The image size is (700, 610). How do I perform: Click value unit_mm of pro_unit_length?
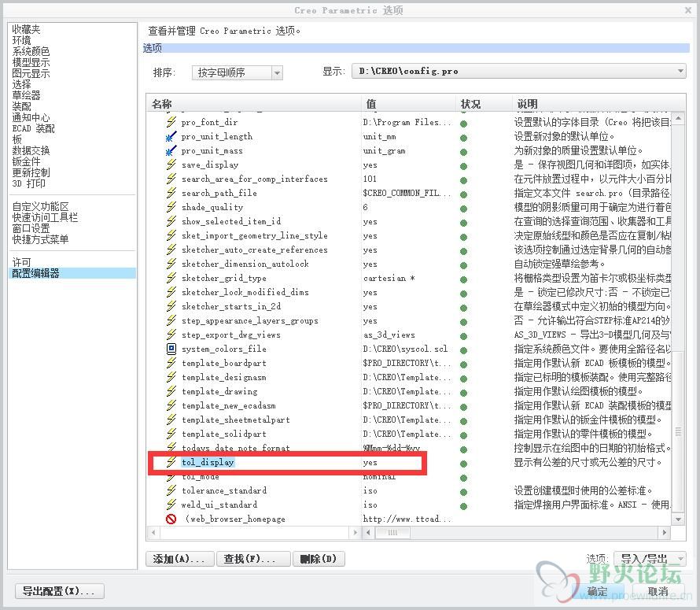click(379, 136)
